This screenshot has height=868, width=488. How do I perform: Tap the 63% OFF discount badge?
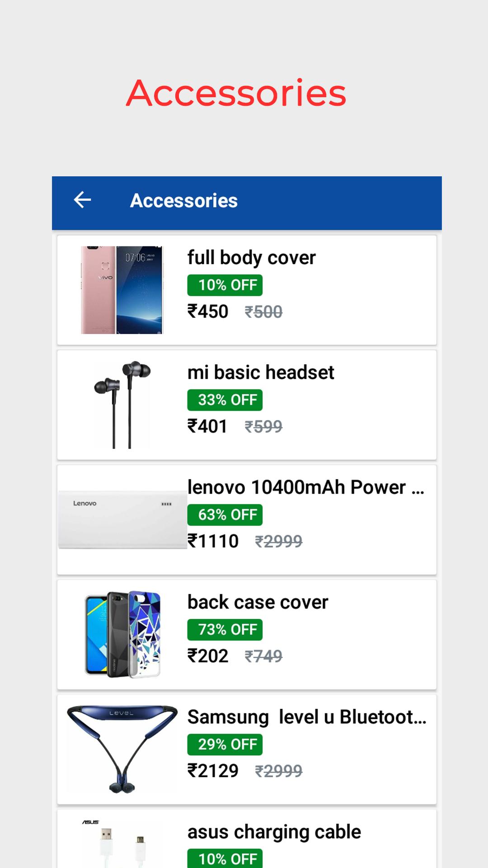pyautogui.click(x=225, y=515)
